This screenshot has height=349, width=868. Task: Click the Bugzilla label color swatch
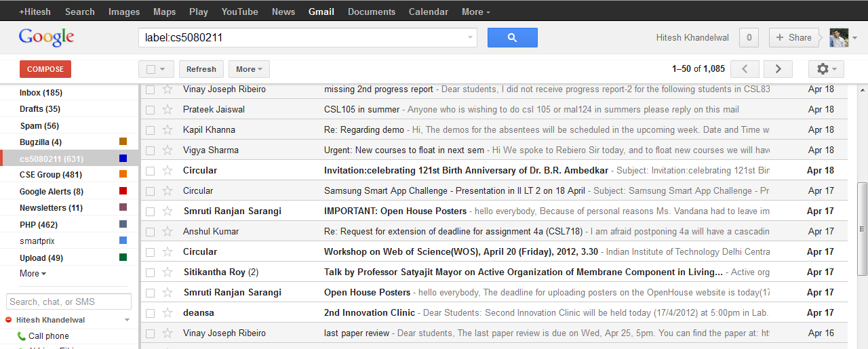(123, 142)
